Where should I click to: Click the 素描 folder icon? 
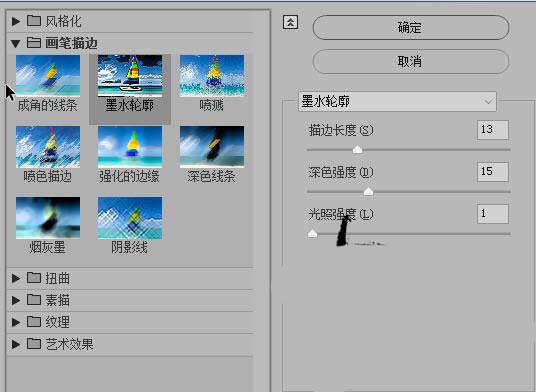click(34, 299)
